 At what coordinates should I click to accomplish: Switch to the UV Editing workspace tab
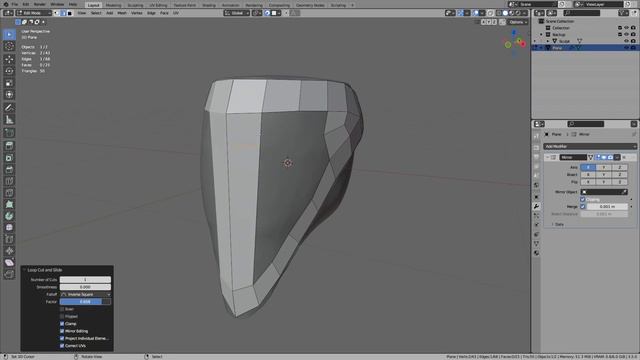coord(158,5)
